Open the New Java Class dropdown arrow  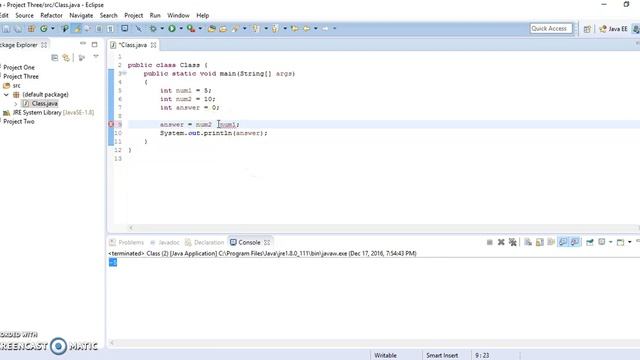click(x=53, y=29)
